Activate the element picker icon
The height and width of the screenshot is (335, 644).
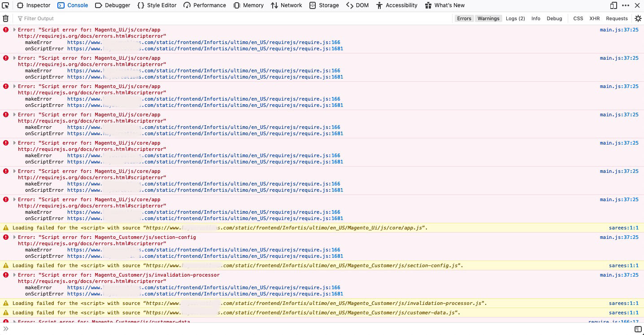5,5
